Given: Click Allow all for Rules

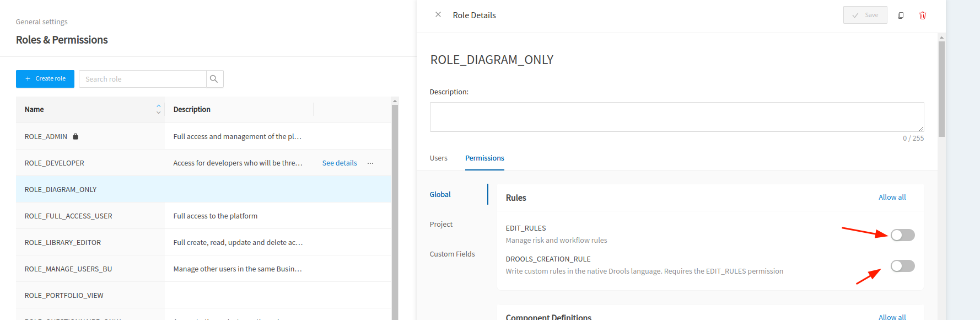Looking at the screenshot, I should (892, 197).
